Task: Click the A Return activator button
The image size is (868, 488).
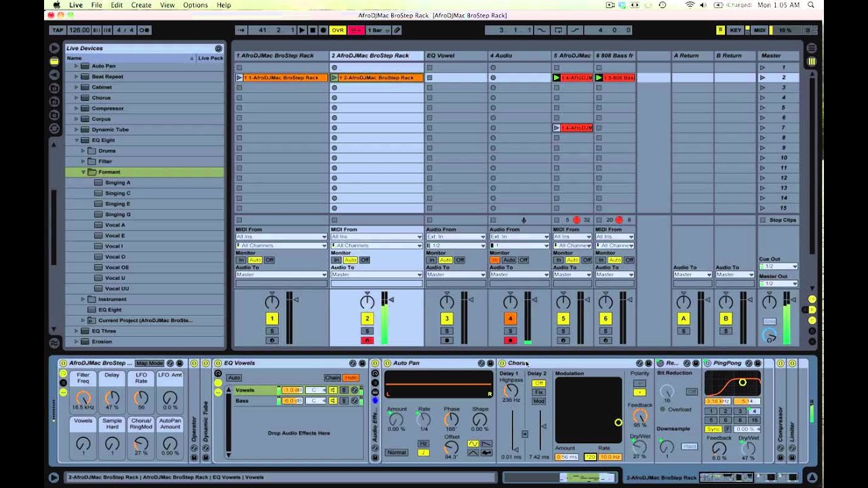Action: coord(684,319)
